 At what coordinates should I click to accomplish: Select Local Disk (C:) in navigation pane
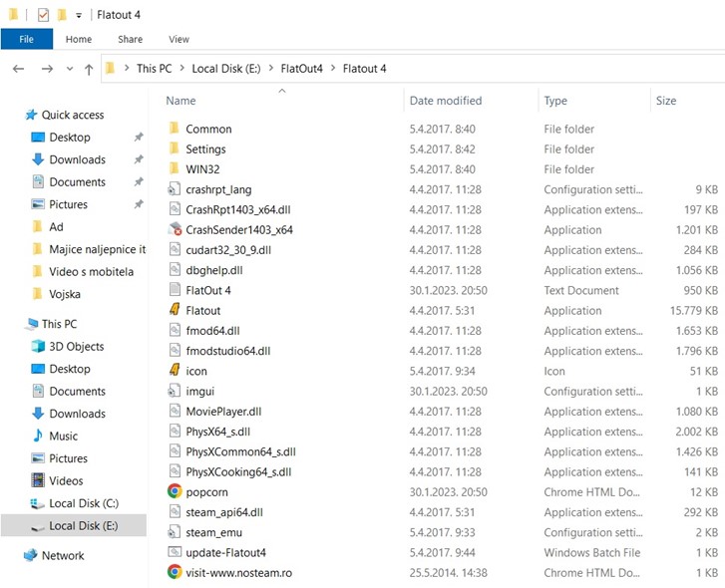tap(84, 503)
